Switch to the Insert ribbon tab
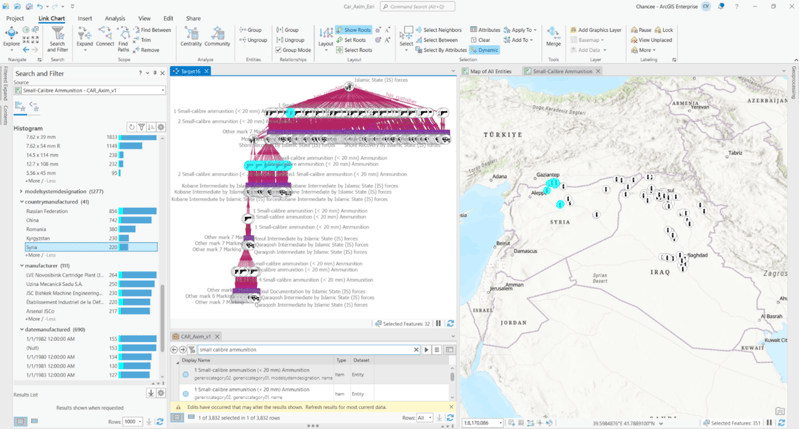 pyautogui.click(x=85, y=18)
